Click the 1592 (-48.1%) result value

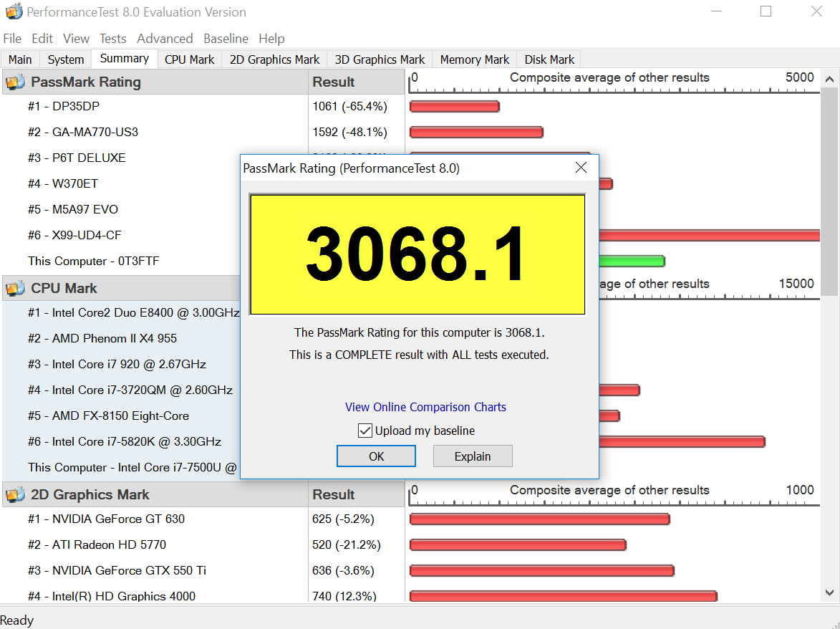(x=350, y=132)
